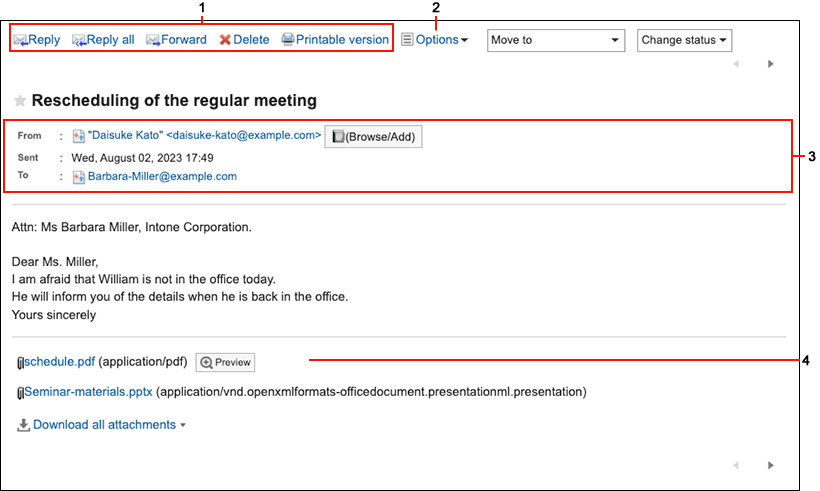Click the Reply all link text
The height and width of the screenshot is (491, 820).
110,40
